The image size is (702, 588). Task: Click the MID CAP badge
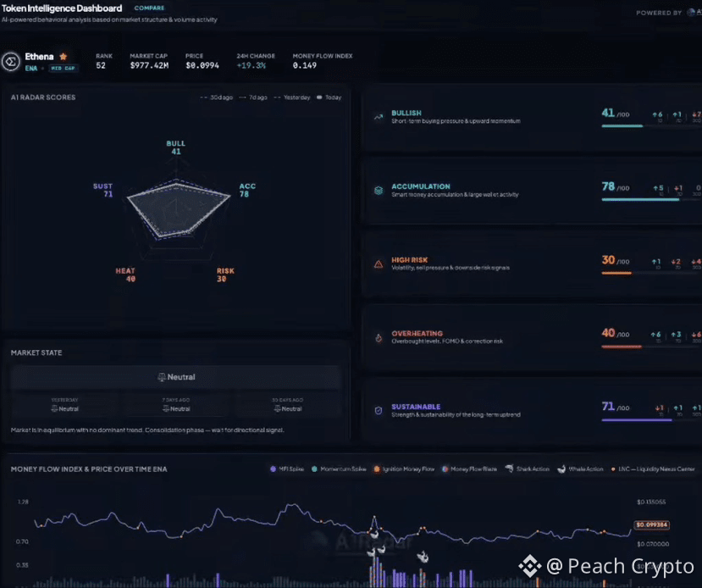pos(63,68)
